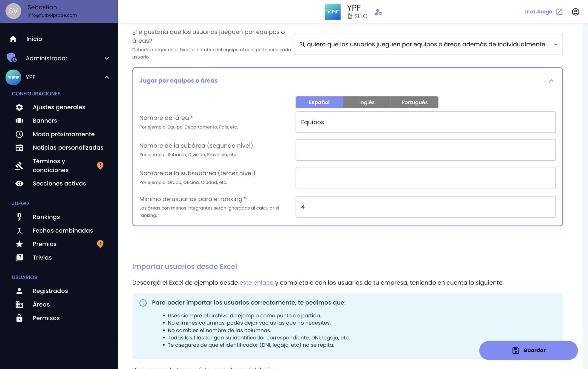Viewport: 588px width, 369px height.
Task: Open Trivias question icon
Action: coord(19,257)
